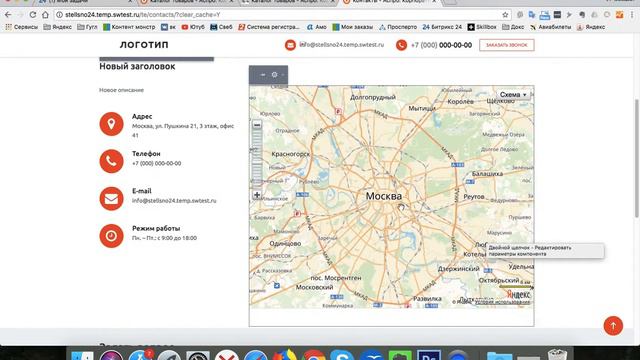Open the Просперто bookmark

[x=398, y=27]
